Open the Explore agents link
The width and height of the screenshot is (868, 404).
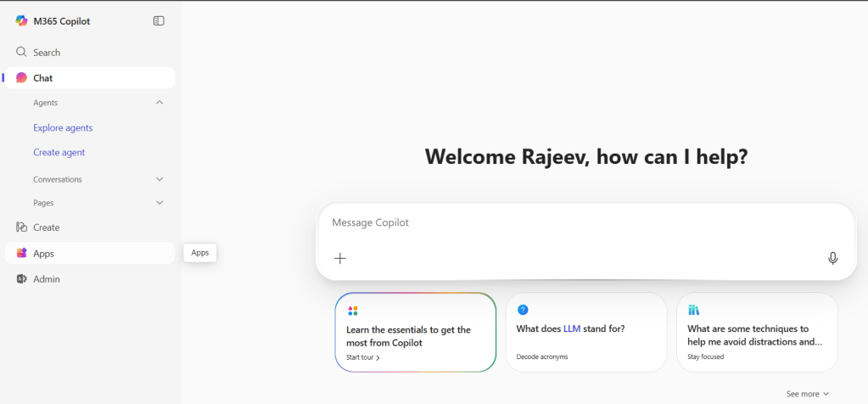[x=63, y=128]
